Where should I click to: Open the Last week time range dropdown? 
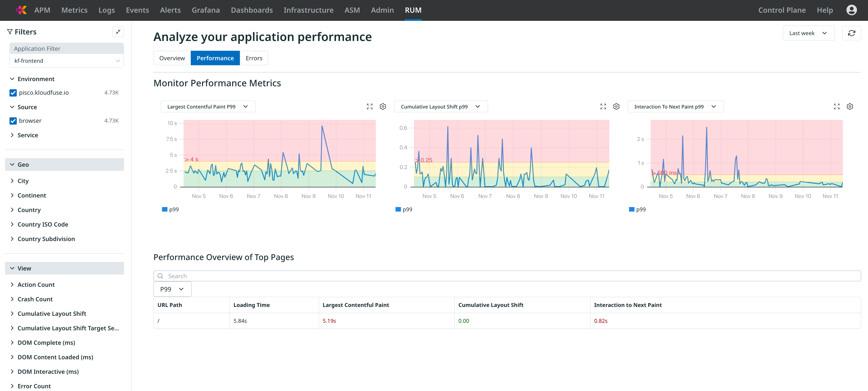808,33
